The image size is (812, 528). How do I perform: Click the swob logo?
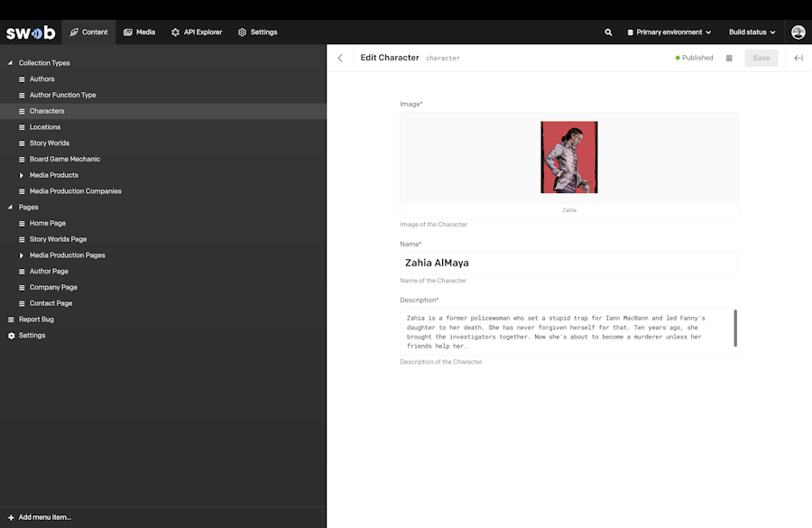pos(31,32)
